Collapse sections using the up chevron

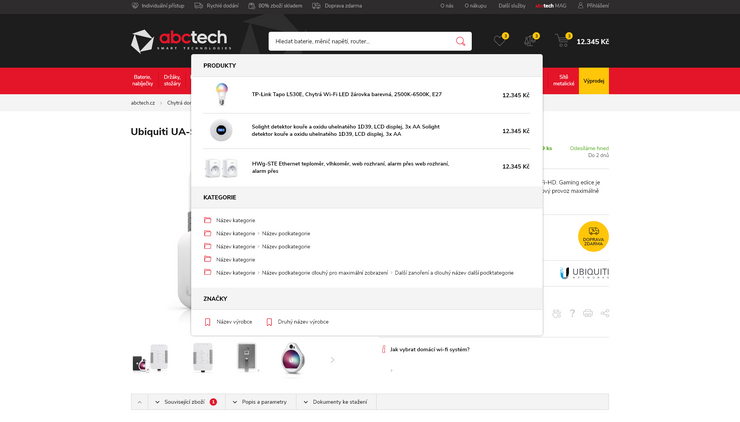pos(139,402)
